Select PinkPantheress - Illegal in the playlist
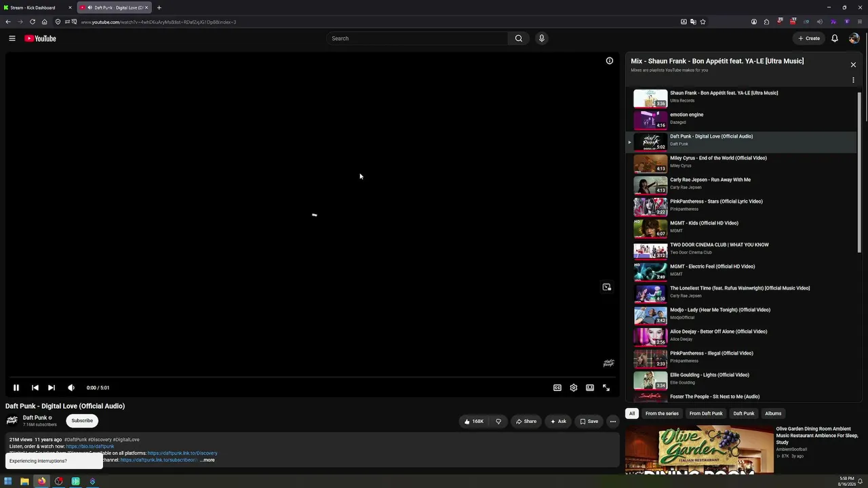 coord(741,359)
